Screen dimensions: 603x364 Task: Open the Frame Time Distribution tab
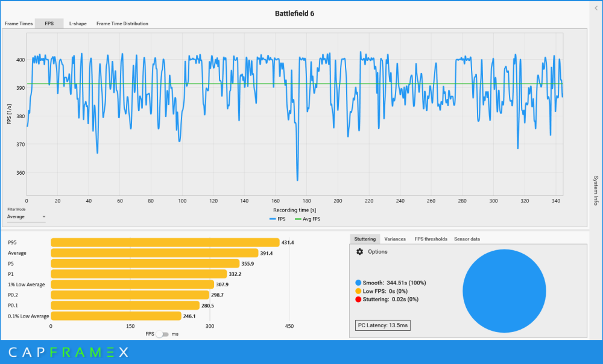tap(122, 24)
